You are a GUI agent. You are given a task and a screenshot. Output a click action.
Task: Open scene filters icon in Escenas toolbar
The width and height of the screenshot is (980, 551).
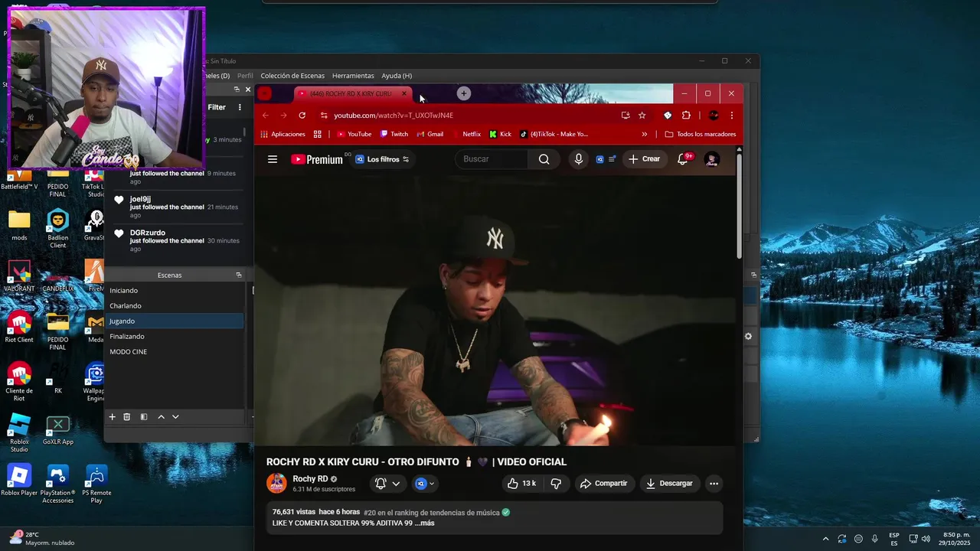(x=144, y=417)
